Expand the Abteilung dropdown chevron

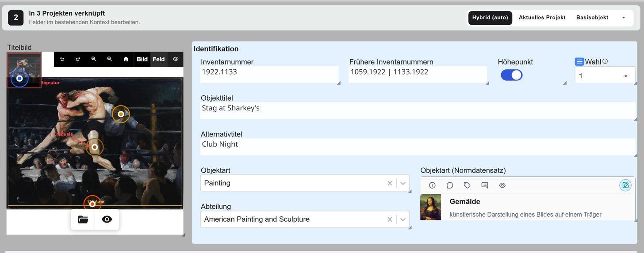pyautogui.click(x=403, y=219)
